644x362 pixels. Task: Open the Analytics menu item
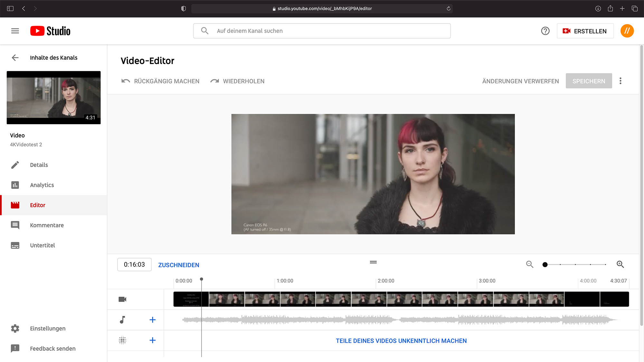(x=53, y=185)
